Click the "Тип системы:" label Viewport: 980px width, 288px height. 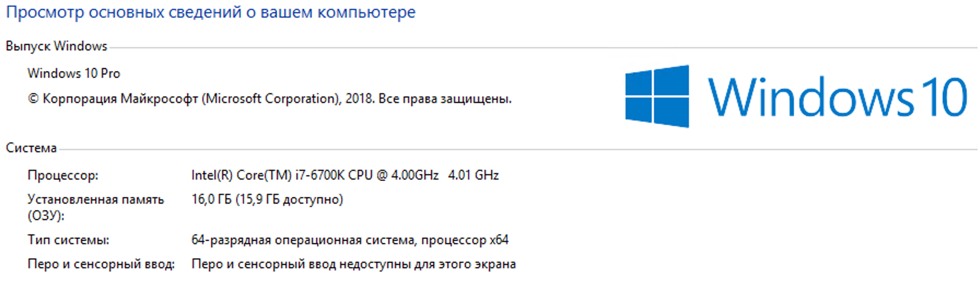pos(68,240)
